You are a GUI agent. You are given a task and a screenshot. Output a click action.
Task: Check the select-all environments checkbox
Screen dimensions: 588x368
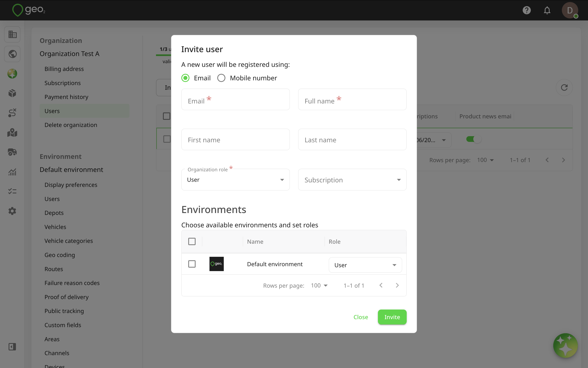point(192,241)
